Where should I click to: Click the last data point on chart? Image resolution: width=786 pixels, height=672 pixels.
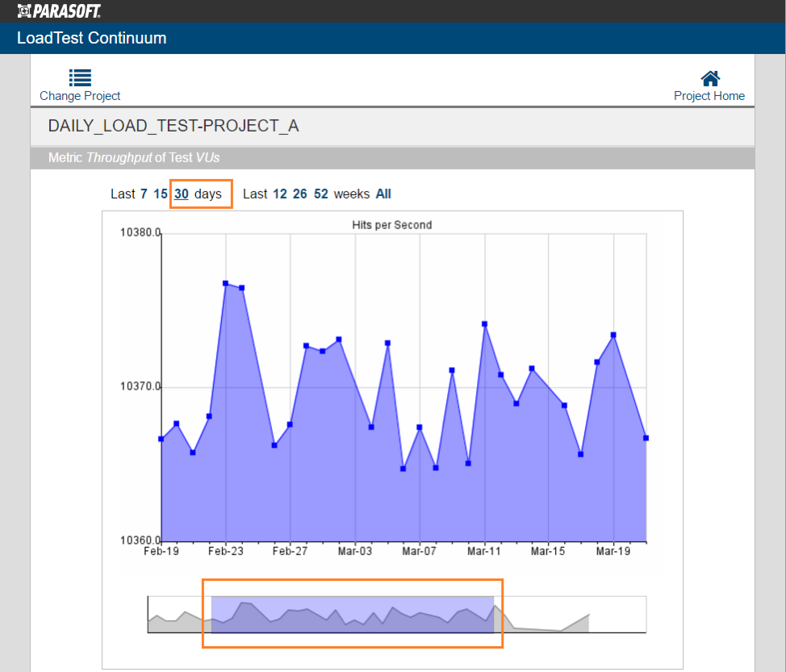(x=646, y=438)
